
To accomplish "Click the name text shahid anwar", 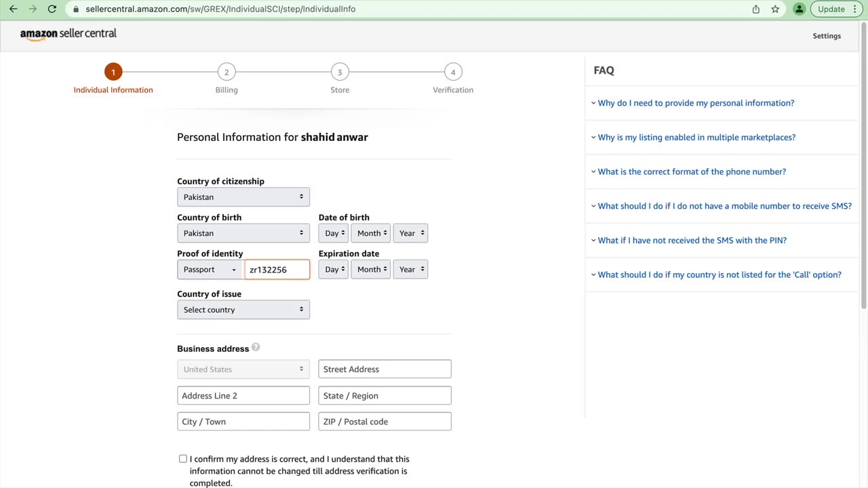I will 334,137.
